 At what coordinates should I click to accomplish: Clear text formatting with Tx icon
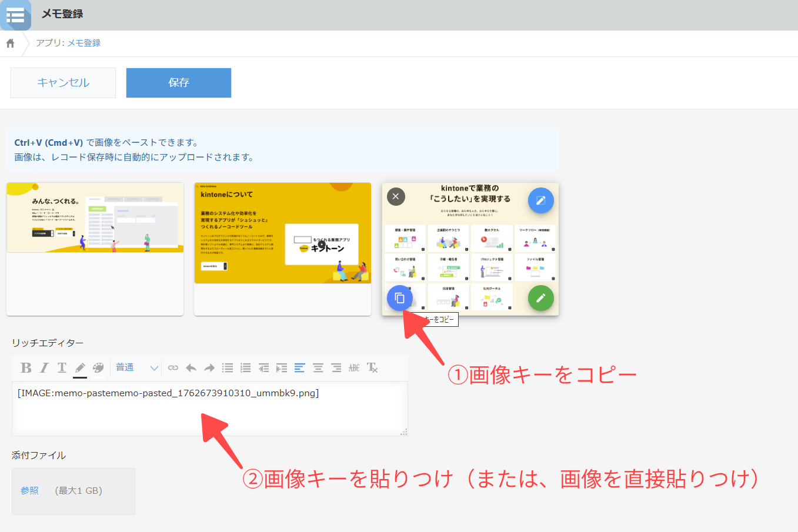372,367
